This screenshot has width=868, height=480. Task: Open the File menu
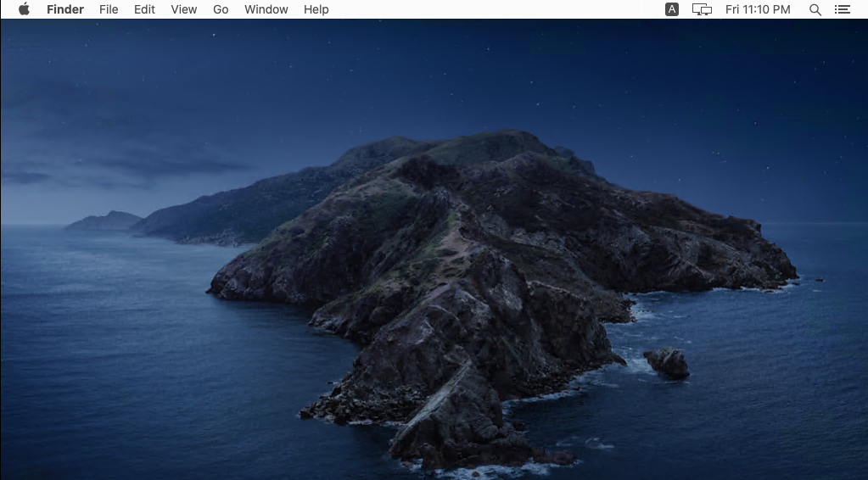pyautogui.click(x=109, y=9)
